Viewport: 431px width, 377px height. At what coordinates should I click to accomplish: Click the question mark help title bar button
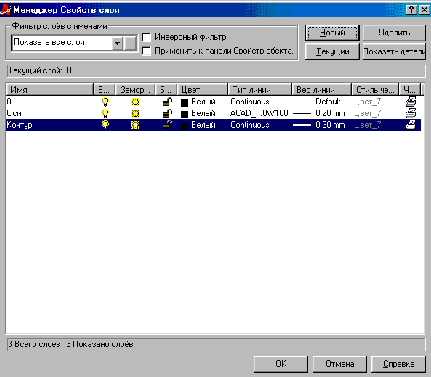click(x=412, y=10)
